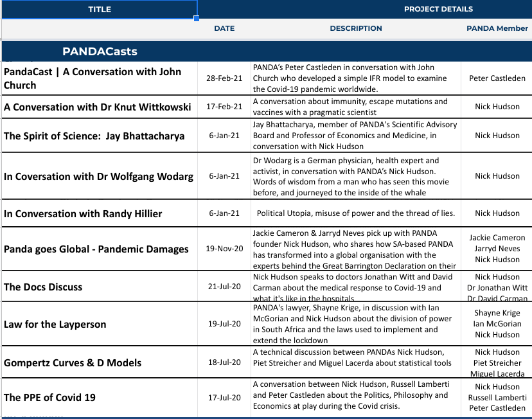This screenshot has height=419, width=532.
Task: Select 6-Jan-21 date in Wolfgang Wodarg row
Action: coord(224,176)
